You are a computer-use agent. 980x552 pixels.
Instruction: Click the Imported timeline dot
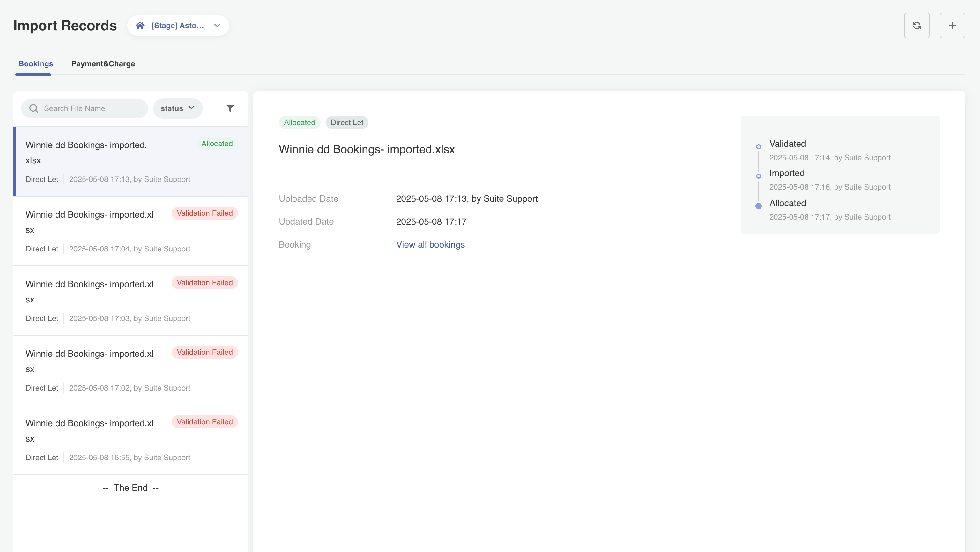[x=758, y=176]
